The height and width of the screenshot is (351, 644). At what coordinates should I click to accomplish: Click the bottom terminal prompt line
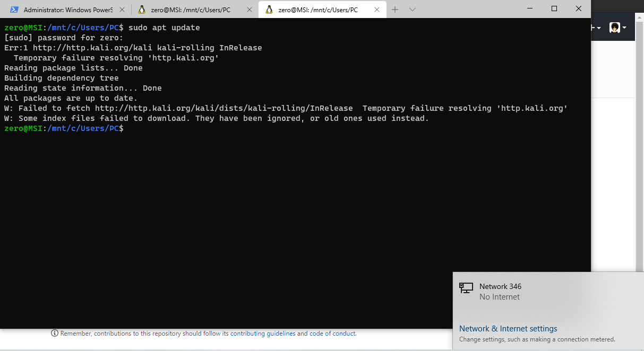click(x=64, y=128)
